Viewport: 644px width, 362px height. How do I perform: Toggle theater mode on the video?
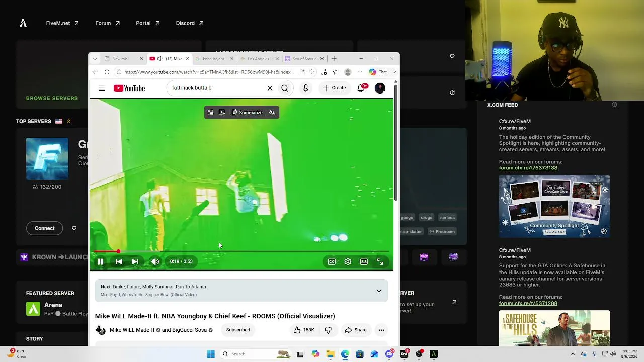pyautogui.click(x=364, y=261)
